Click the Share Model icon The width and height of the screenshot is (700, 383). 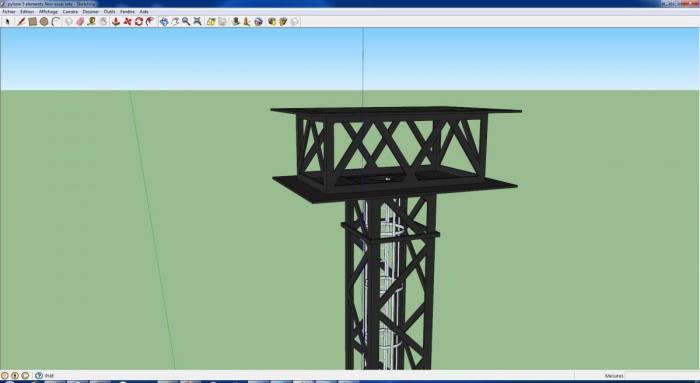tap(283, 21)
